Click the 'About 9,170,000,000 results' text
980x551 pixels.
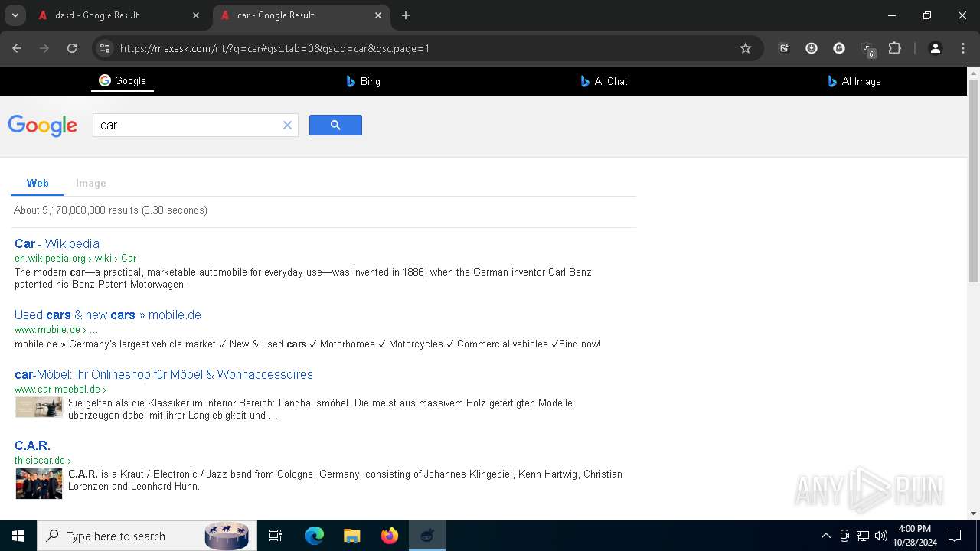pos(110,210)
